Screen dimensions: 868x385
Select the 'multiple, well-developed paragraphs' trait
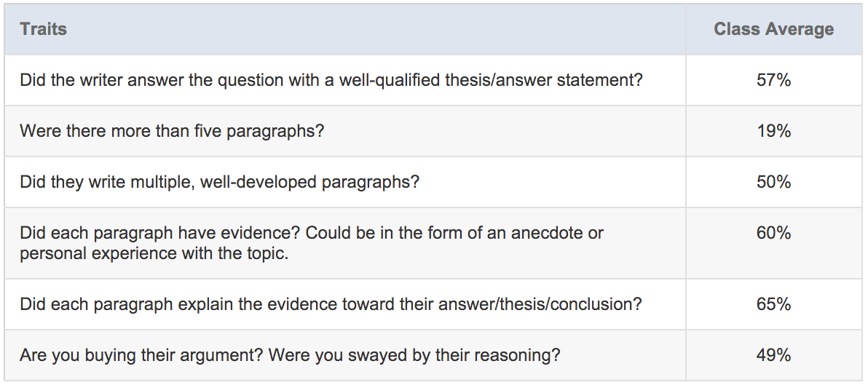tap(219, 182)
